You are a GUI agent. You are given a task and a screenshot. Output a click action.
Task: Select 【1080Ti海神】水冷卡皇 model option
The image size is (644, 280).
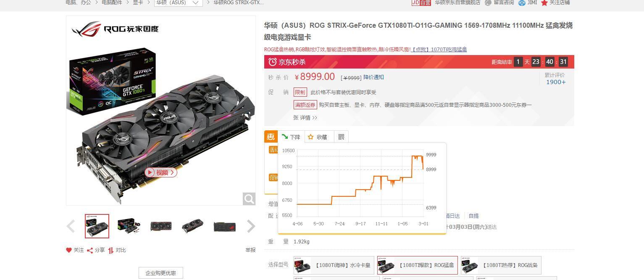pos(334,265)
